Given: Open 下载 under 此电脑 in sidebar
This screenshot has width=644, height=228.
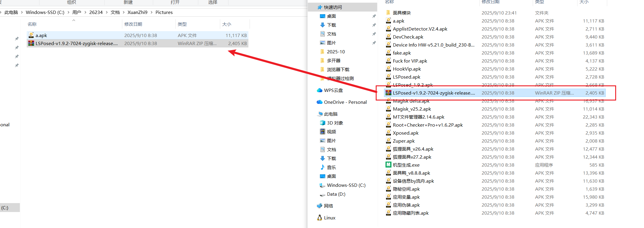Looking at the screenshot, I should [331, 158].
